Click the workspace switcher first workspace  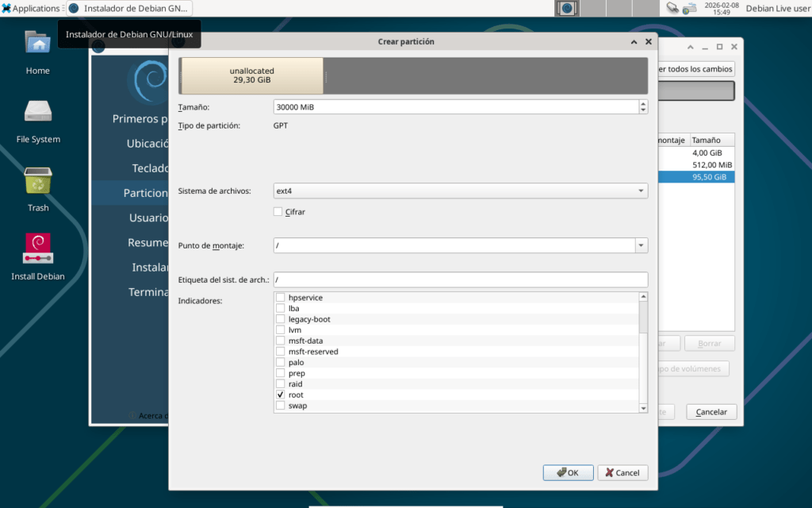click(567, 8)
